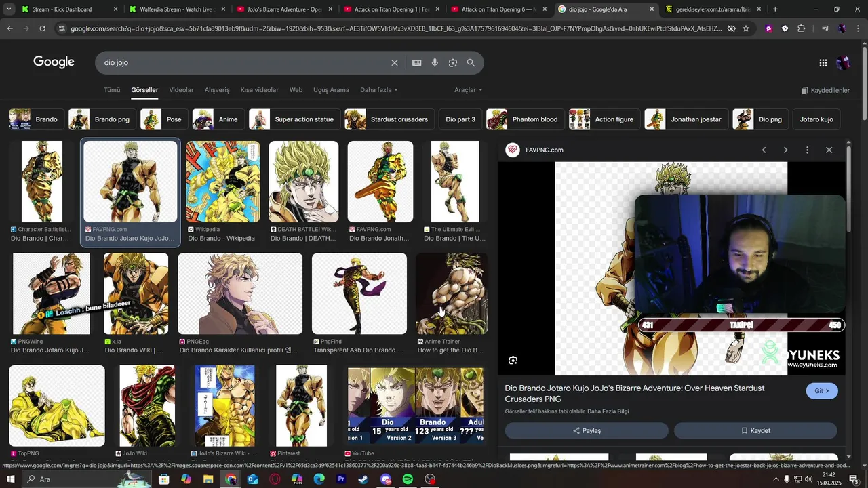868x488 pixels.
Task: Open File Explorer from the taskbar
Action: point(208,479)
